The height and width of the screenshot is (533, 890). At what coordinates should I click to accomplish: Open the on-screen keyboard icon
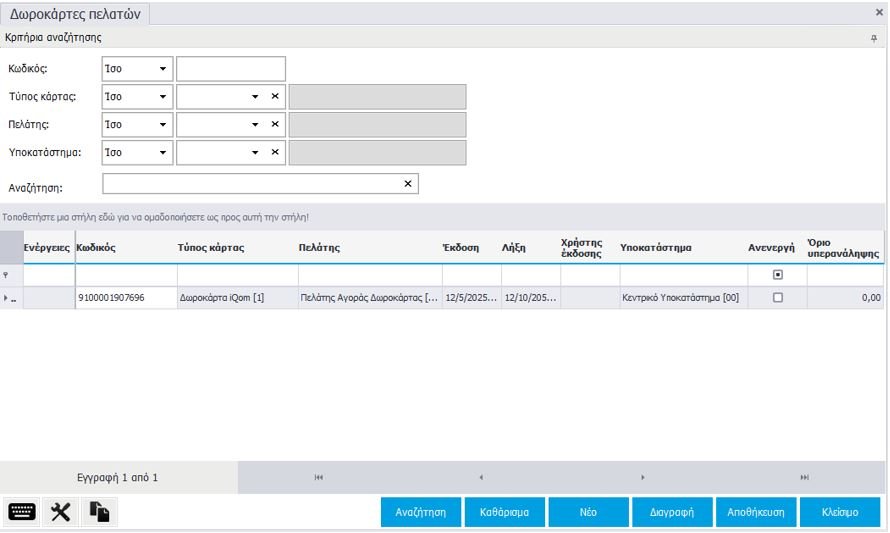coord(22,511)
